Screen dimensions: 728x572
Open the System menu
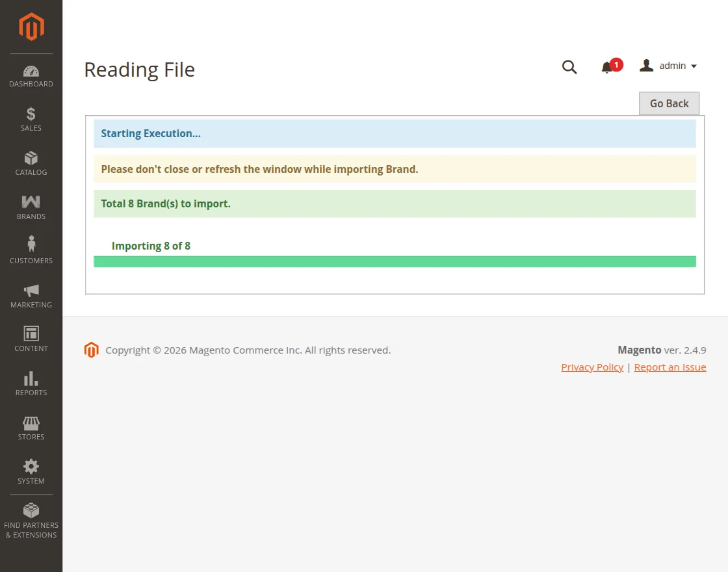tap(31, 472)
